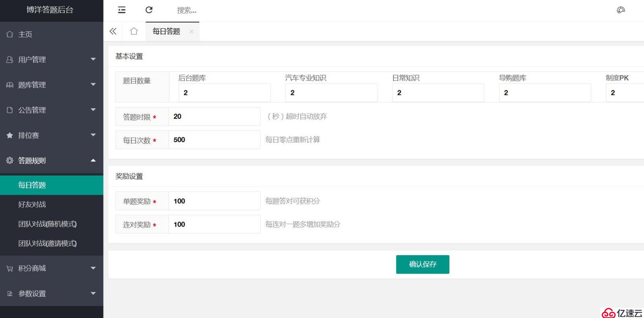Click the 排位赛 star icon

pyautogui.click(x=10, y=135)
